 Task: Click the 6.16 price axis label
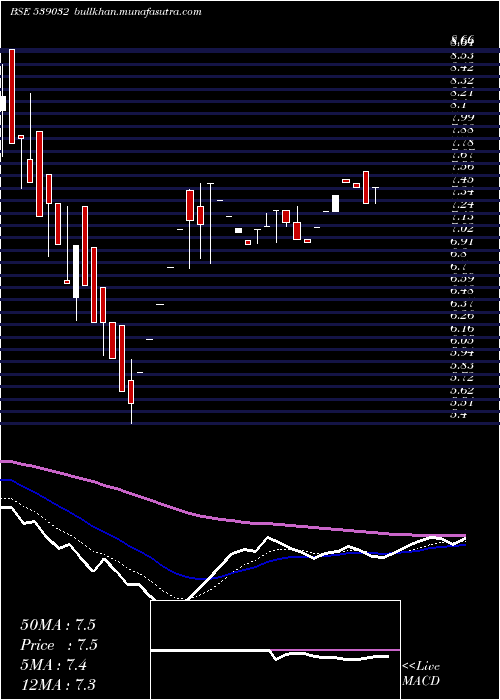tap(462, 329)
